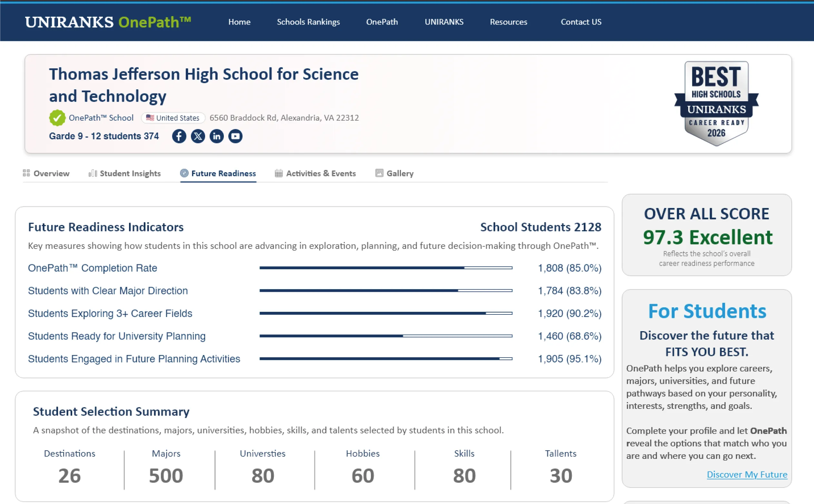Screen dimensions: 814x504
Task: Click the Students Ready for University Planning label
Action: point(117,336)
